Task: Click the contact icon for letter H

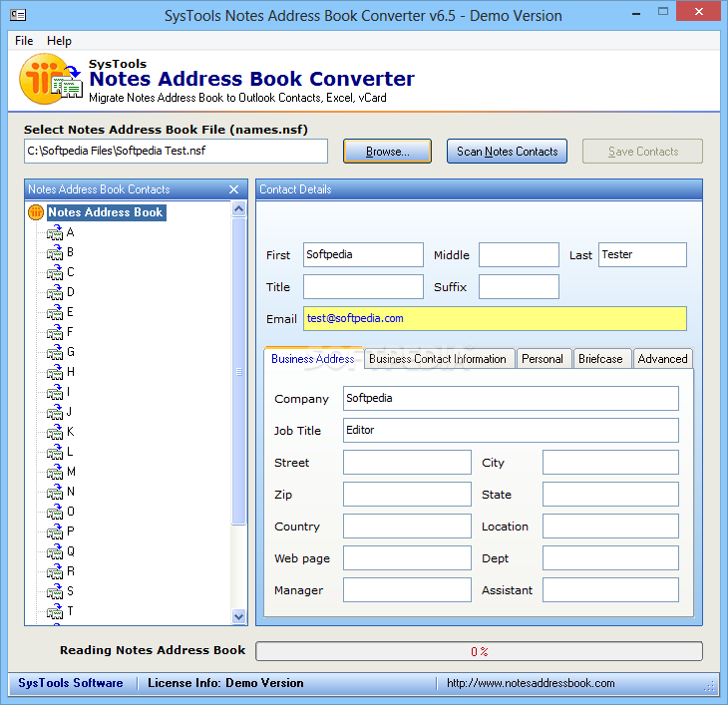Action: pyautogui.click(x=55, y=372)
